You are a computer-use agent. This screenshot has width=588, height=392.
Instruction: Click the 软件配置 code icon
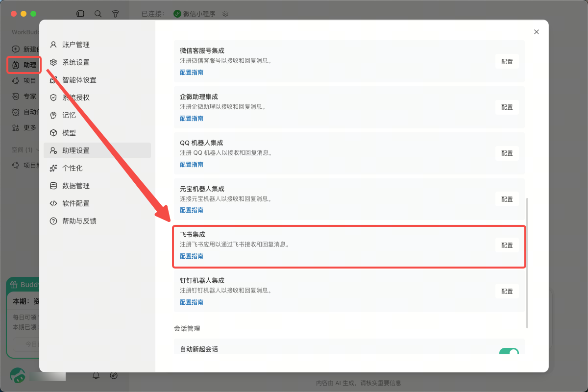(x=53, y=203)
